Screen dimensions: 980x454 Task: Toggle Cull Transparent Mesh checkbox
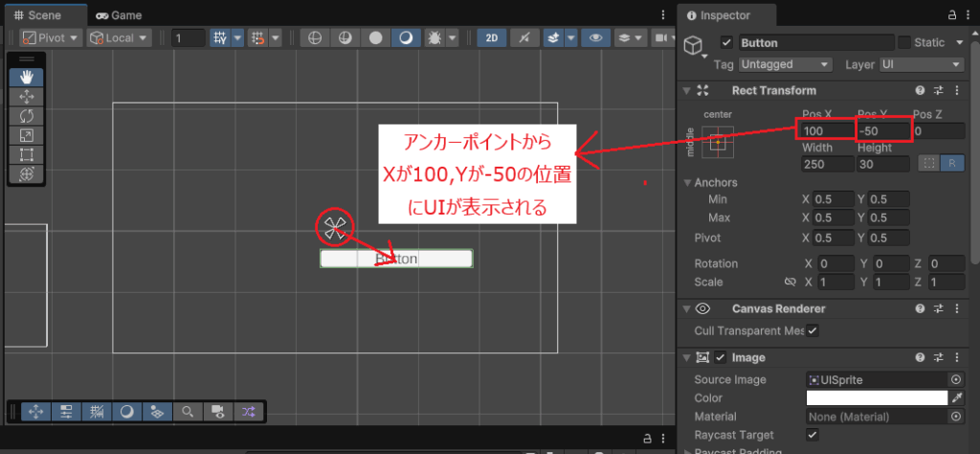[x=812, y=330]
